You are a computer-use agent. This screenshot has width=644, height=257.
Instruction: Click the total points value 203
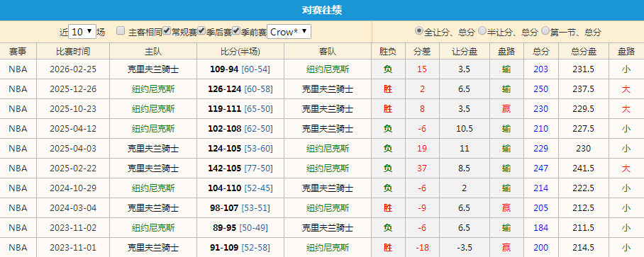541,69
